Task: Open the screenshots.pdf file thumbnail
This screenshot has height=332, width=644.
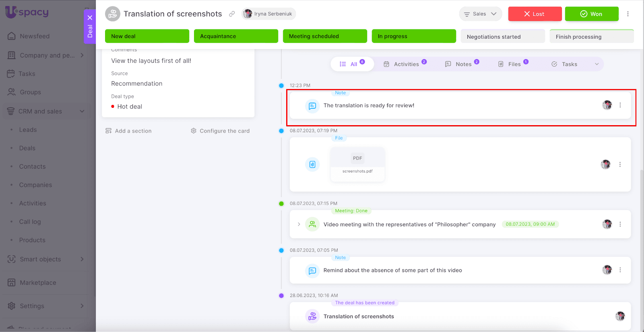Action: click(357, 164)
